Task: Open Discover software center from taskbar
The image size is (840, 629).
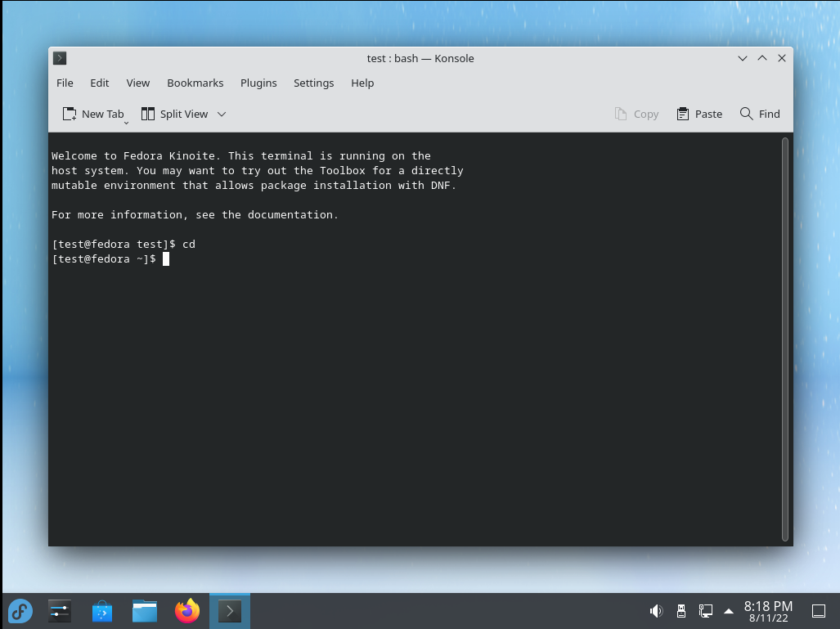Action: [x=101, y=611]
